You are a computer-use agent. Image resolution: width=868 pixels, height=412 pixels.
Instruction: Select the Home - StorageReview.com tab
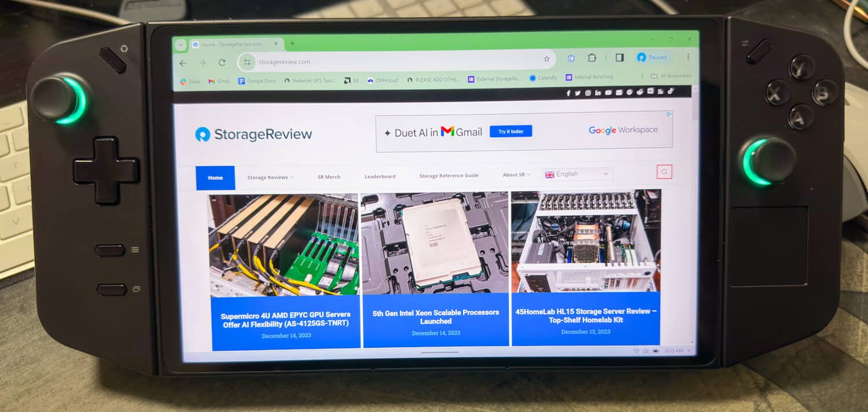236,44
